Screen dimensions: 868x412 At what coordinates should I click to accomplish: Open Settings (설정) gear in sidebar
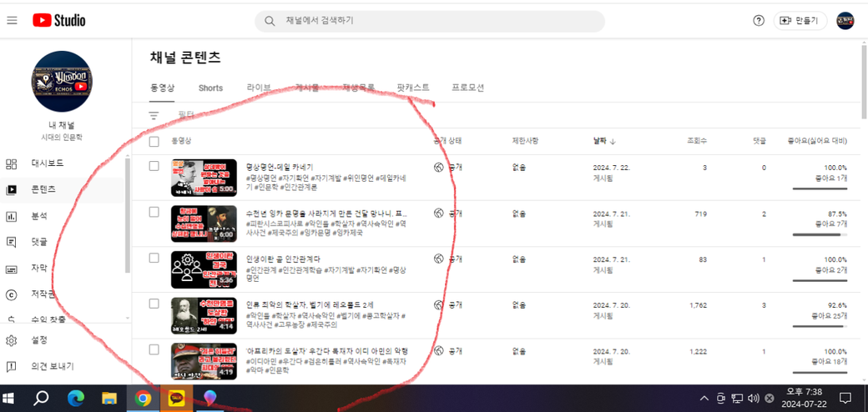(x=38, y=340)
